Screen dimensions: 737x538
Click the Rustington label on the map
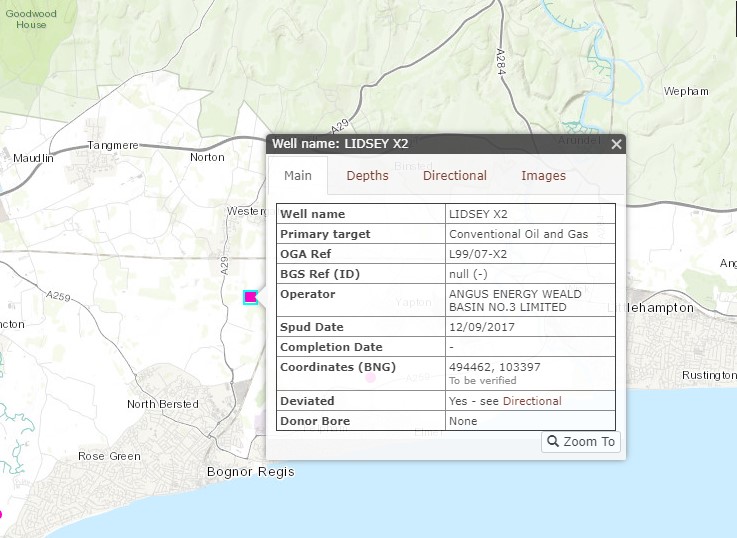pos(708,375)
